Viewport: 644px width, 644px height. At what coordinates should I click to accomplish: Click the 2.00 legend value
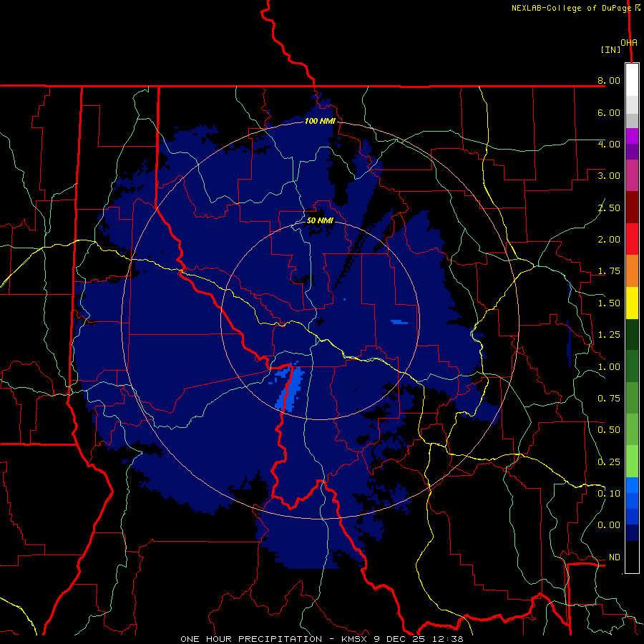click(x=609, y=240)
